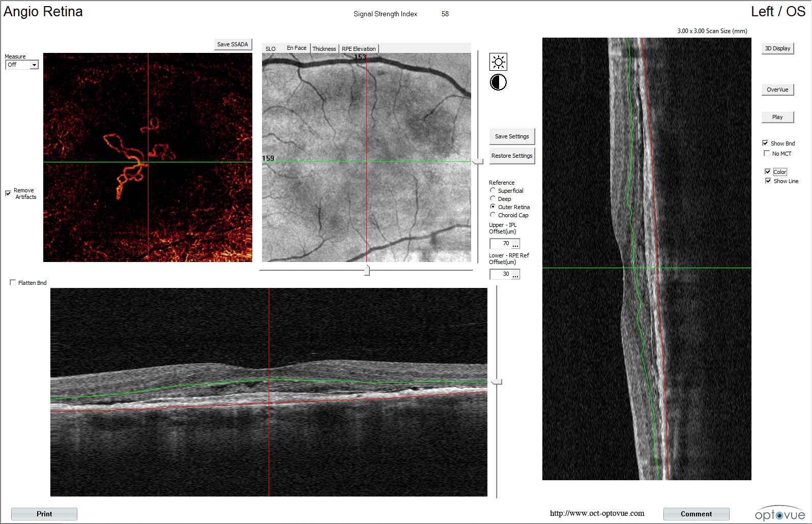This screenshot has height=524, width=812.
Task: Open the RPE Elevation tab
Action: pos(359,49)
